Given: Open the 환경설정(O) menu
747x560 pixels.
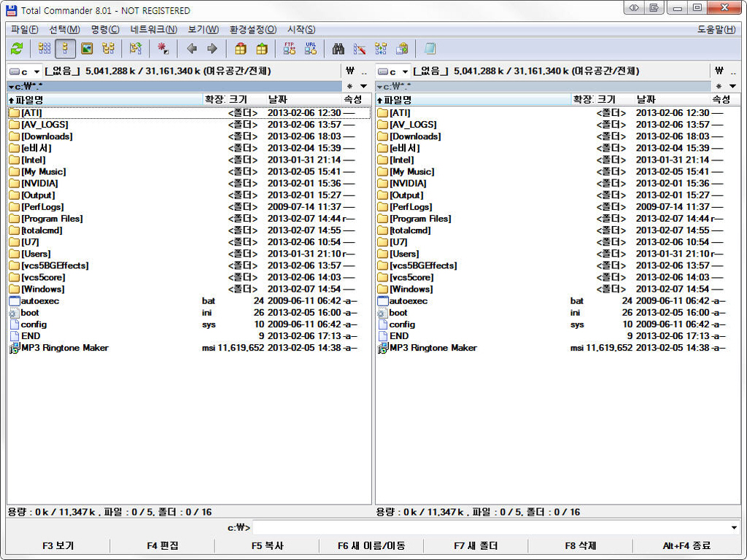Looking at the screenshot, I should 252,29.
